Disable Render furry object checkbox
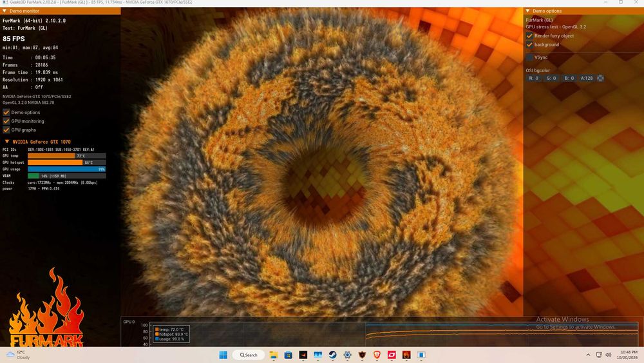 pos(529,35)
